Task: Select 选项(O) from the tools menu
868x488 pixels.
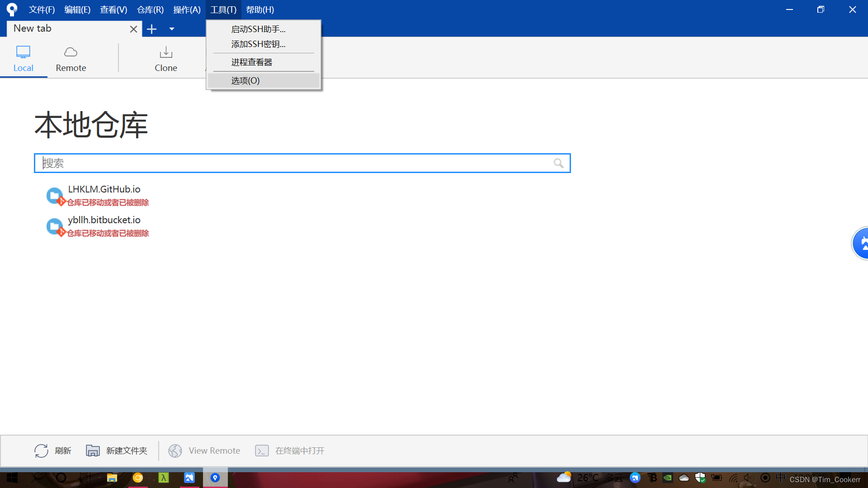Action: pos(245,80)
